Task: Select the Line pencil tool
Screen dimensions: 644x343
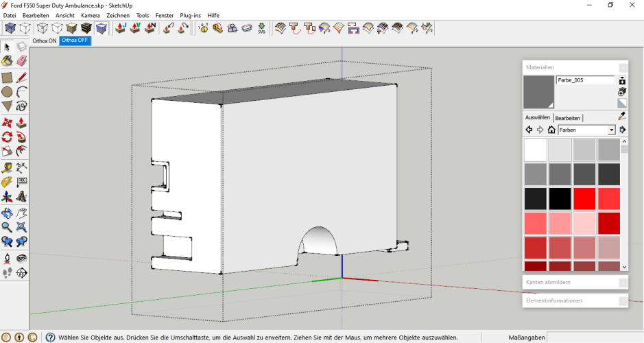Action: [22, 78]
